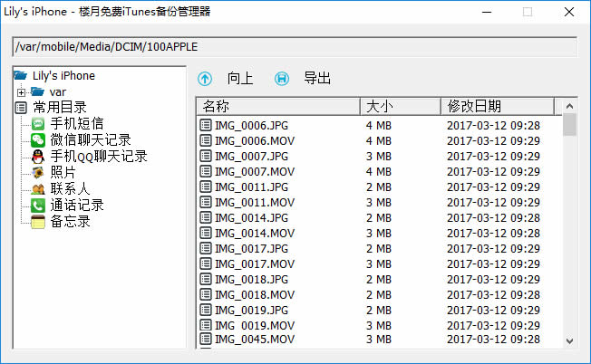Expand the var folder tree node
This screenshot has height=364, width=591.
[22, 92]
